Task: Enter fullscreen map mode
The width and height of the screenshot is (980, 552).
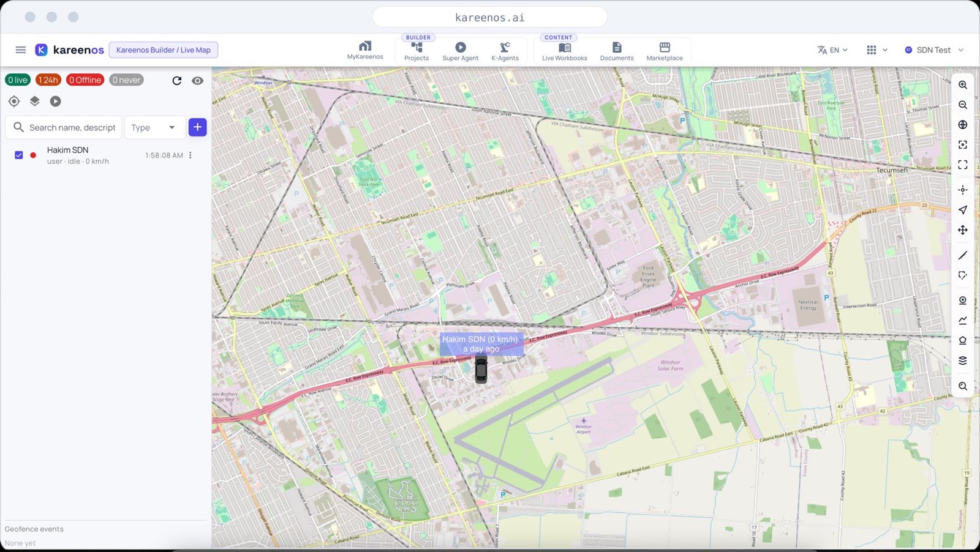Action: click(963, 165)
